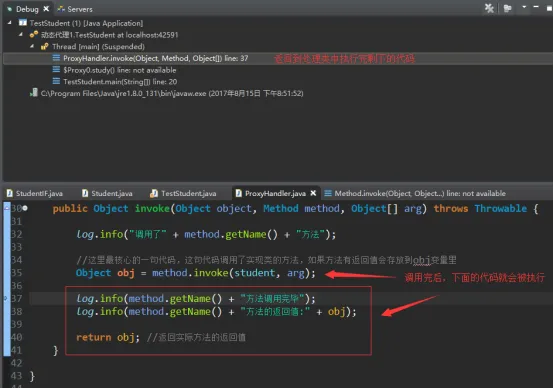Click the TestStudent.java tab file icon

pyautogui.click(x=154, y=193)
